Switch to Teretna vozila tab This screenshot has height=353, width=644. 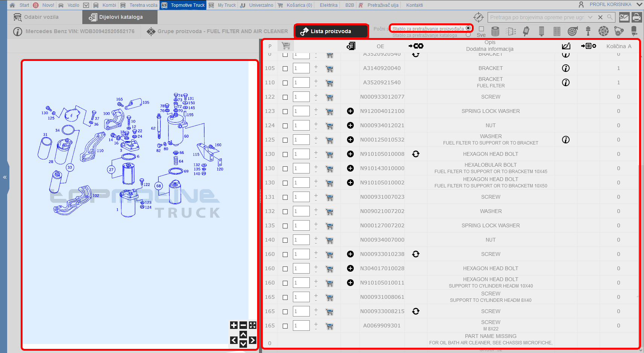pyautogui.click(x=139, y=5)
